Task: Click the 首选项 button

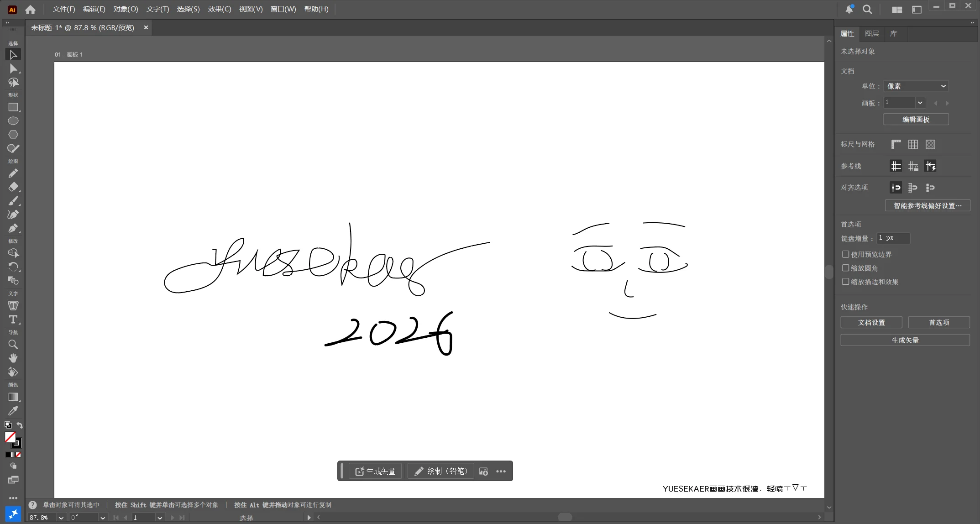Action: pyautogui.click(x=939, y=323)
